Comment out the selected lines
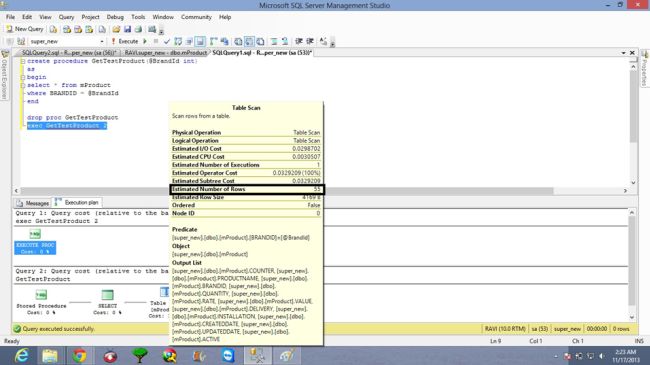 274,41
